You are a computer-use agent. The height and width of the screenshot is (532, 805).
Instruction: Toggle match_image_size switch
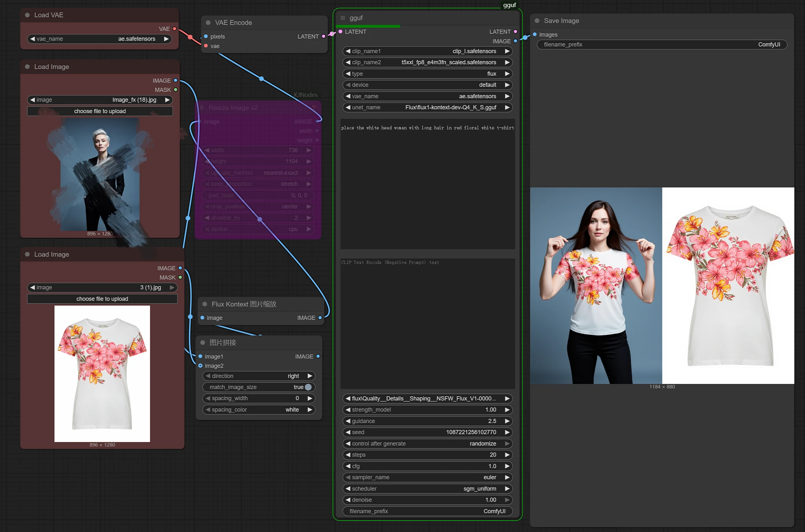[x=308, y=387]
